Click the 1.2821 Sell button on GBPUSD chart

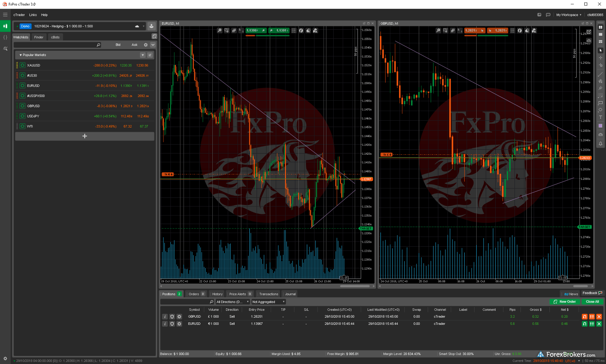pos(475,30)
